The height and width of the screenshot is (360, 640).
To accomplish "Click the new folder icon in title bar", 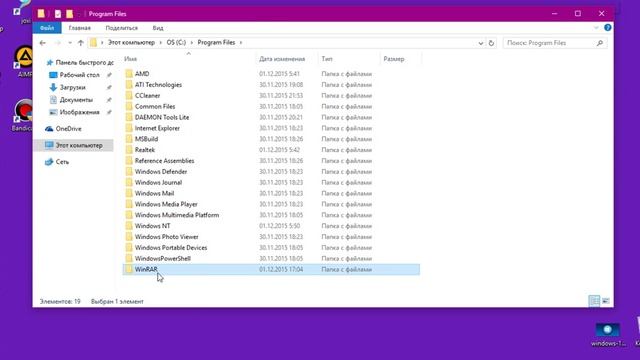I will point(69,14).
